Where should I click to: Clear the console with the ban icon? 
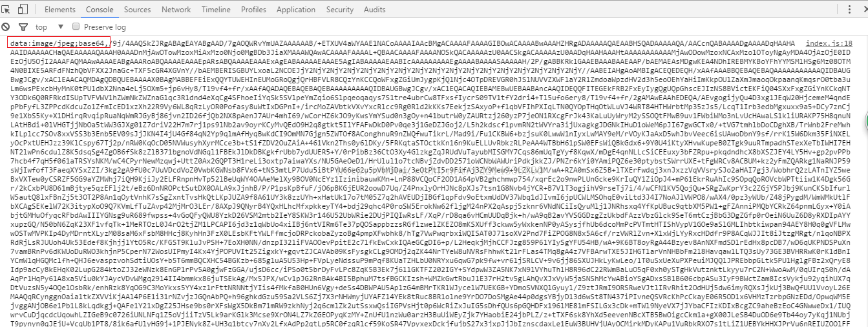(x=6, y=27)
